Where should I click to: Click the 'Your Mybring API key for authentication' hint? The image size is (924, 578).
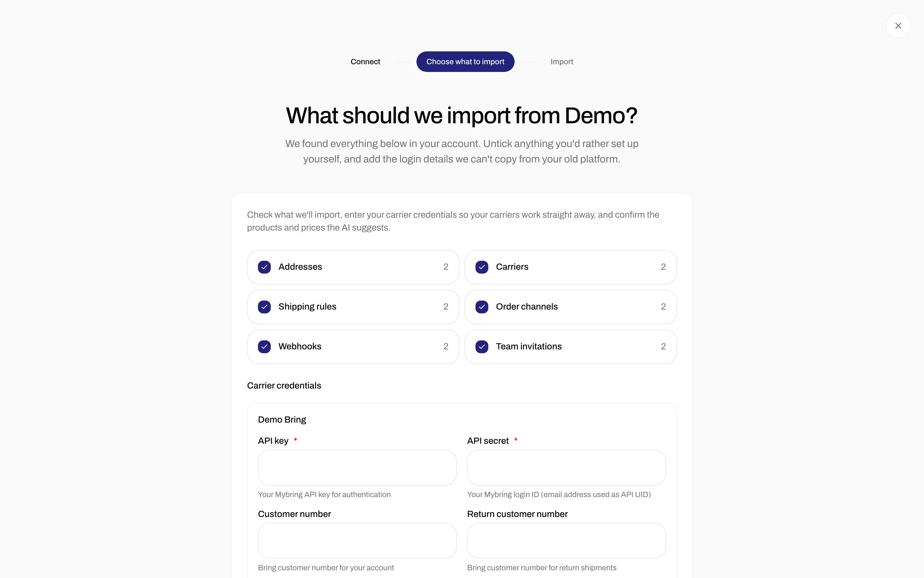point(324,494)
